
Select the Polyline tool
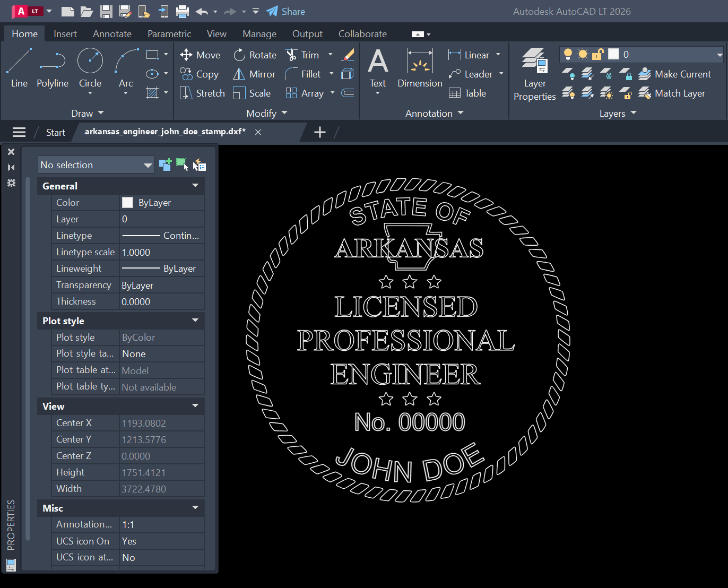coord(53,68)
